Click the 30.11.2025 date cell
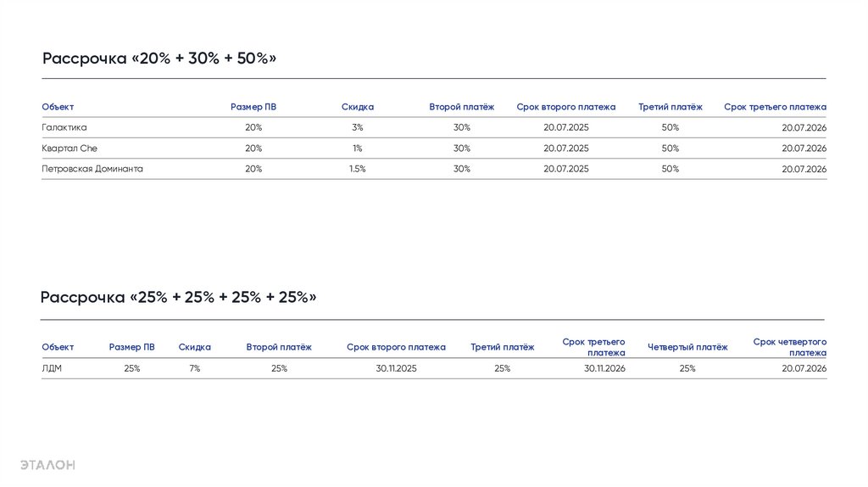The image size is (868, 487). 396,368
